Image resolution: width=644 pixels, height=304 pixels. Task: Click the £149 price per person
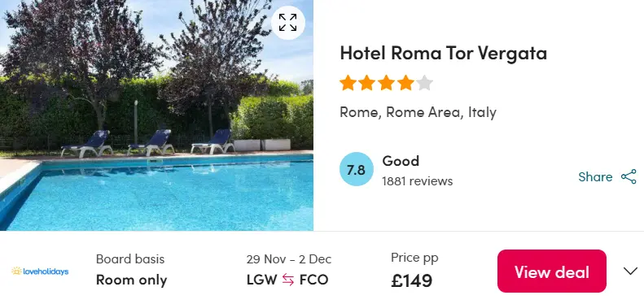click(411, 281)
